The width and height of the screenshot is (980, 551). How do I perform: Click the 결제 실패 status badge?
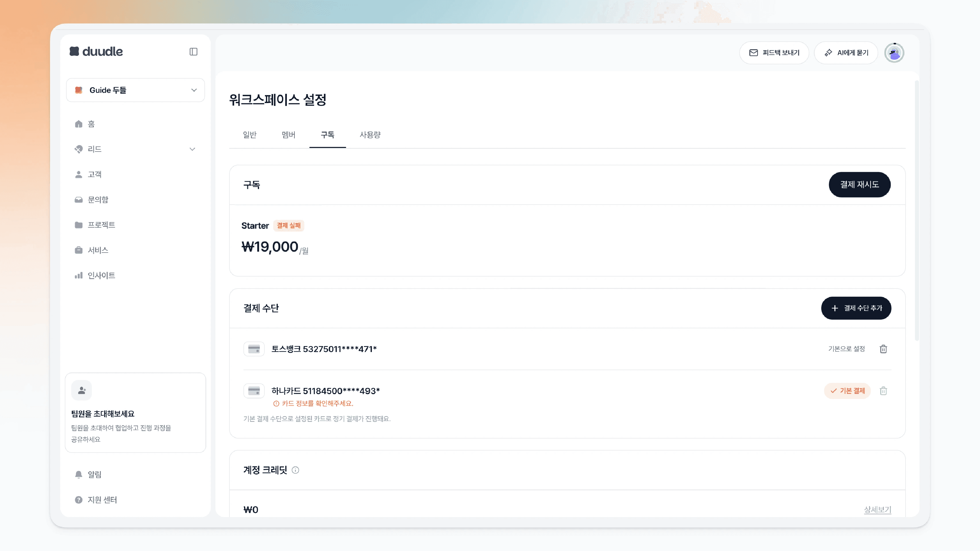point(289,226)
